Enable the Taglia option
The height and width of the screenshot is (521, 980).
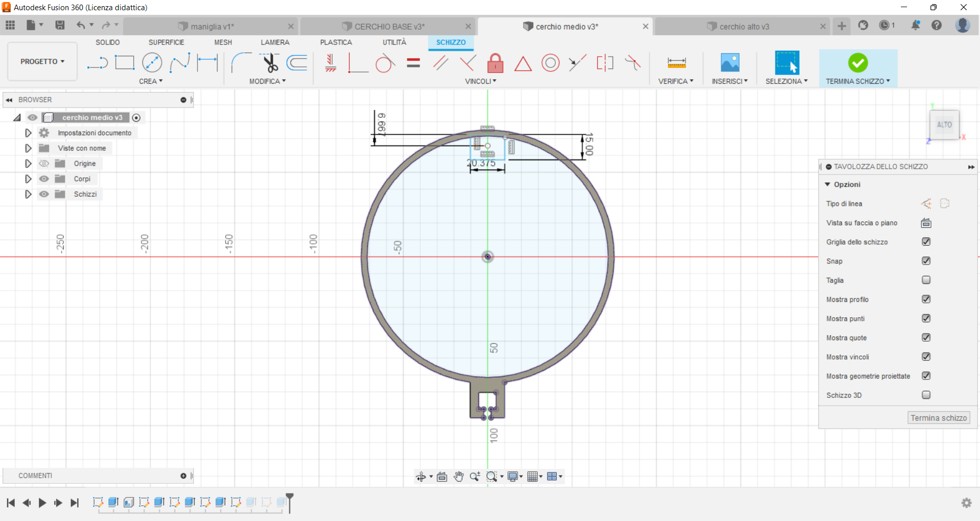[926, 280]
